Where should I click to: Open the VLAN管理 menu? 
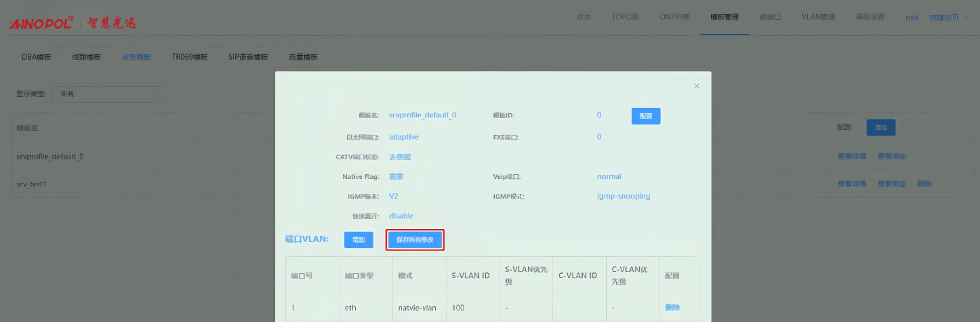pos(818,17)
